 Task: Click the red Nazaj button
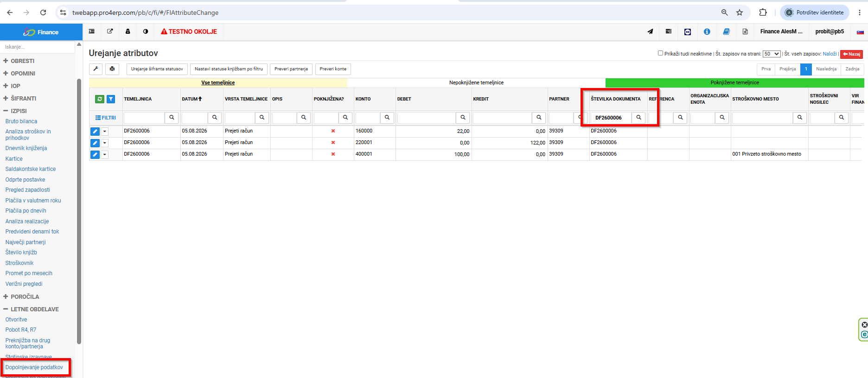point(851,54)
